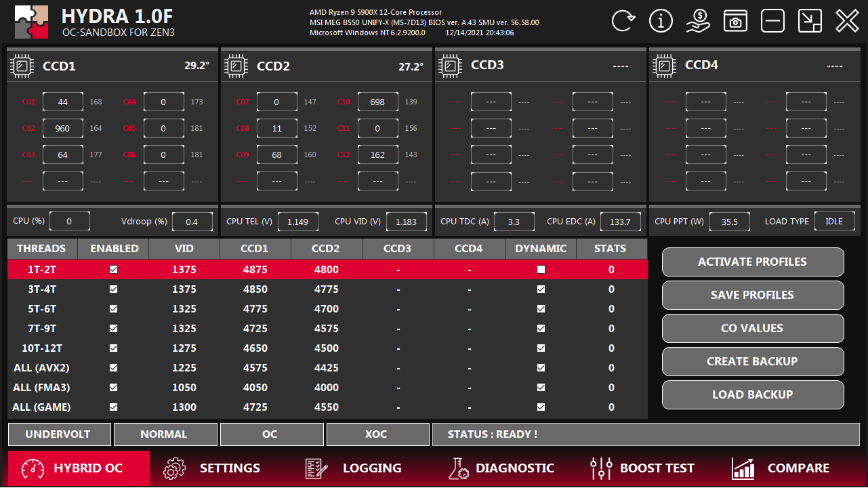Toggle Enabled for ALL (AVX2) profile

click(113, 368)
